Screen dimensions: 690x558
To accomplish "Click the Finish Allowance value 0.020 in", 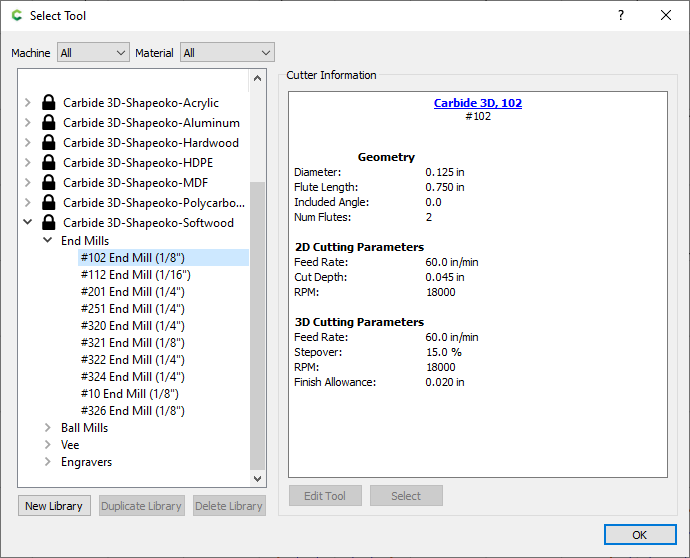I will tap(445, 382).
